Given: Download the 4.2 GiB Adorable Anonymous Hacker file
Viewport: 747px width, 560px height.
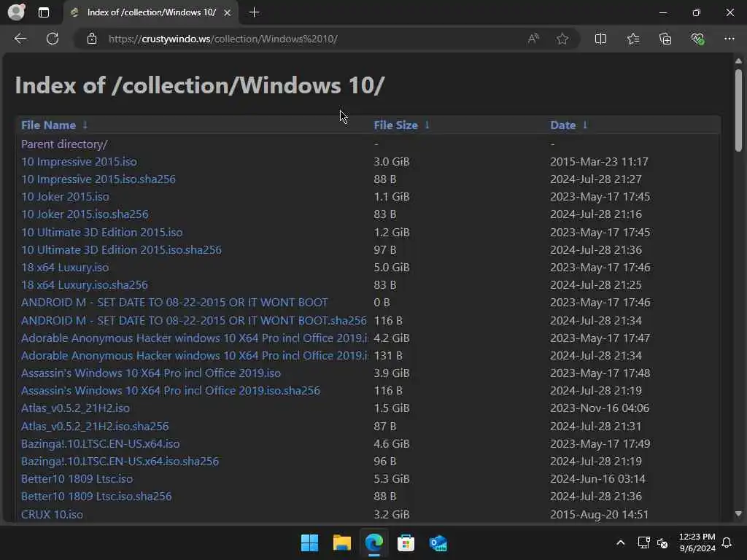Looking at the screenshot, I should click(195, 338).
